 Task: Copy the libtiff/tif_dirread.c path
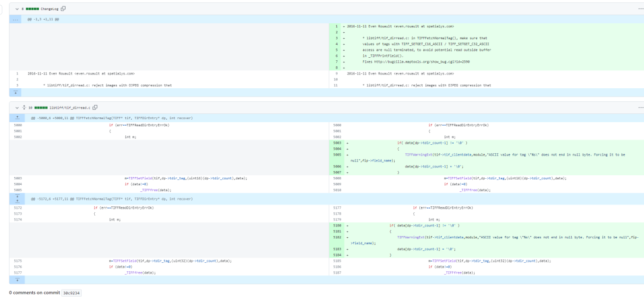(x=95, y=107)
